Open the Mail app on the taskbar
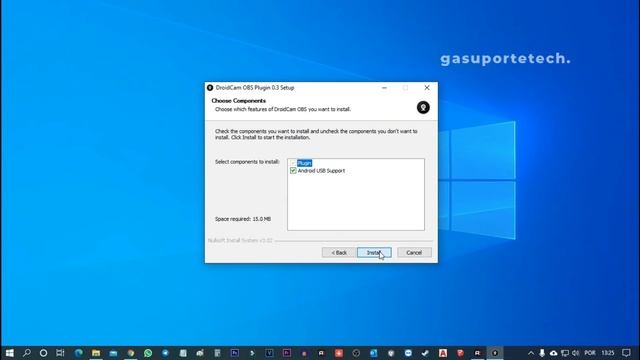This screenshot has height=360, width=640. tap(113, 353)
